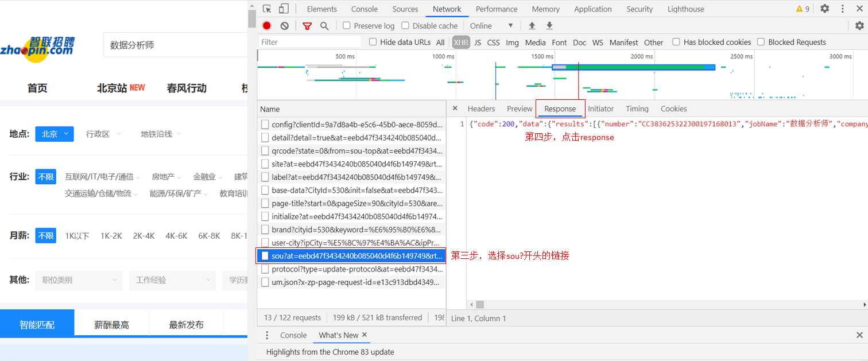Select the inspect element cursor icon
Screen dimensions: 868x361
[266, 9]
